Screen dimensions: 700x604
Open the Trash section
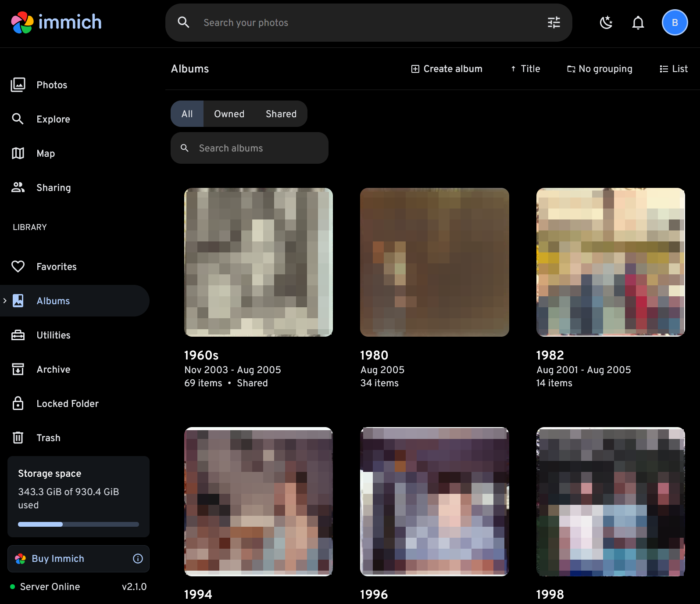(75, 438)
